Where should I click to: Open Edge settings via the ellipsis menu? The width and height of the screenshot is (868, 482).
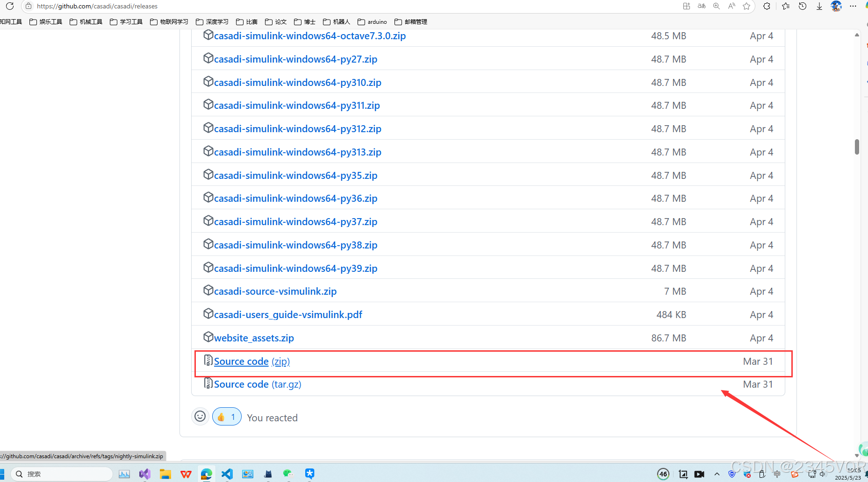click(x=854, y=6)
